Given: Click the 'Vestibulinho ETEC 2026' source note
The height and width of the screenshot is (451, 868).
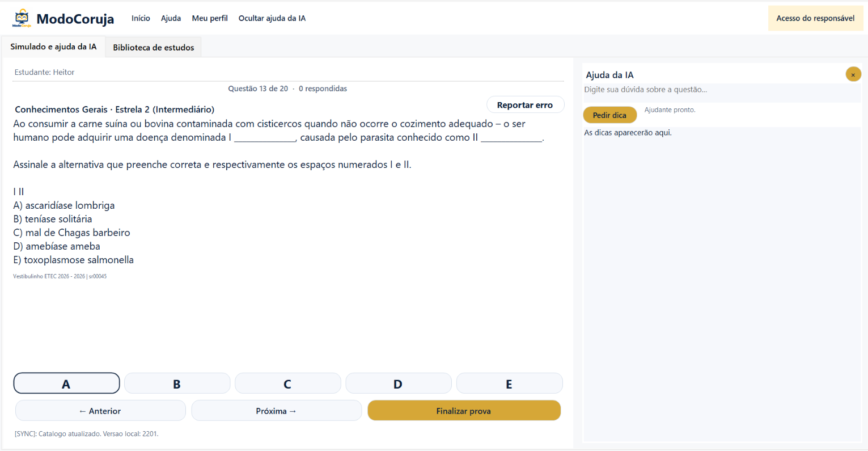Looking at the screenshot, I should coord(60,276).
